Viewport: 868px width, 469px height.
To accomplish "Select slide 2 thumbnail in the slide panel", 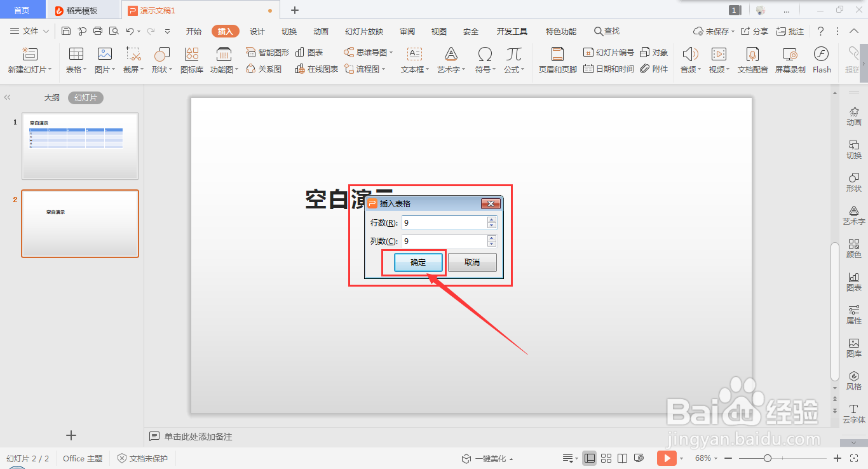I will tap(79, 224).
